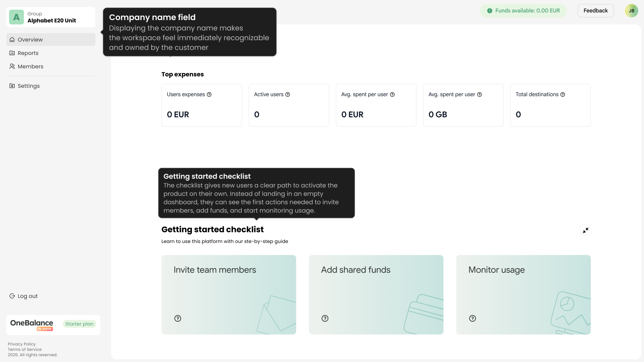
Task: Click the OneBalance logo
Action: (32, 324)
